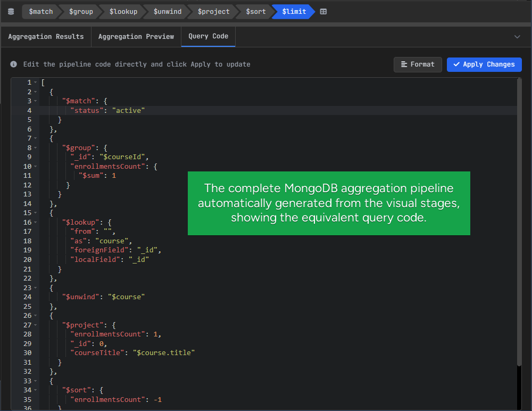Click line number 5 in the gutter
The image size is (532, 411).
click(29, 120)
